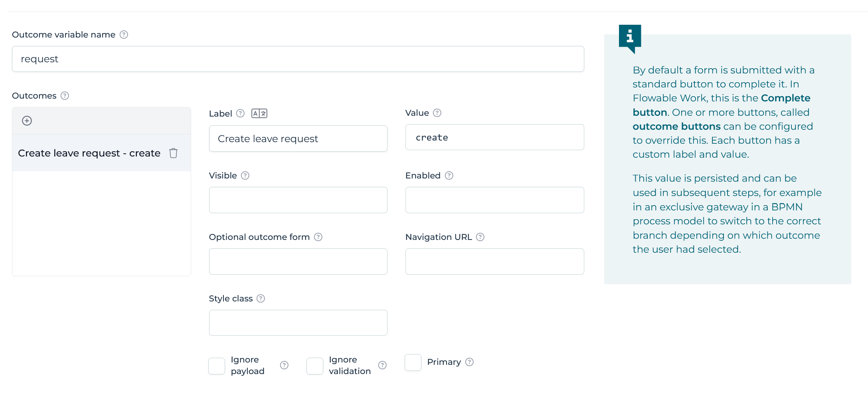868x406 pixels.
Task: Open help icon next to Style class
Action: pyautogui.click(x=261, y=299)
